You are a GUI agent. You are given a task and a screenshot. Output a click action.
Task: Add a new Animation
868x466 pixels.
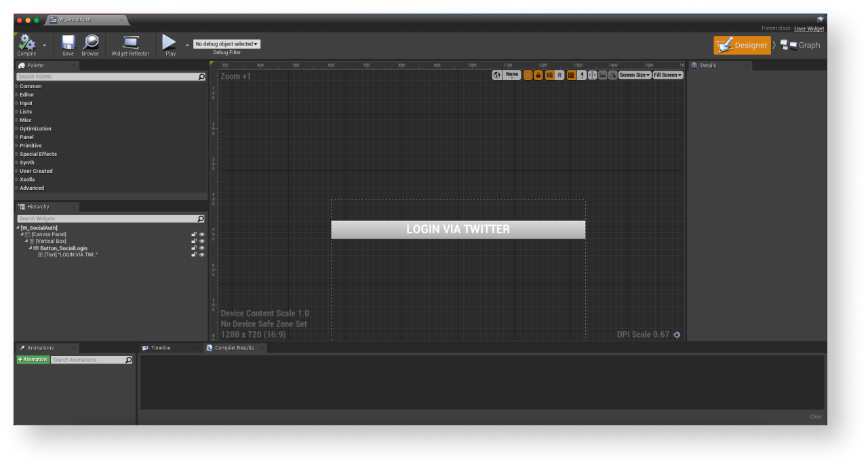33,360
